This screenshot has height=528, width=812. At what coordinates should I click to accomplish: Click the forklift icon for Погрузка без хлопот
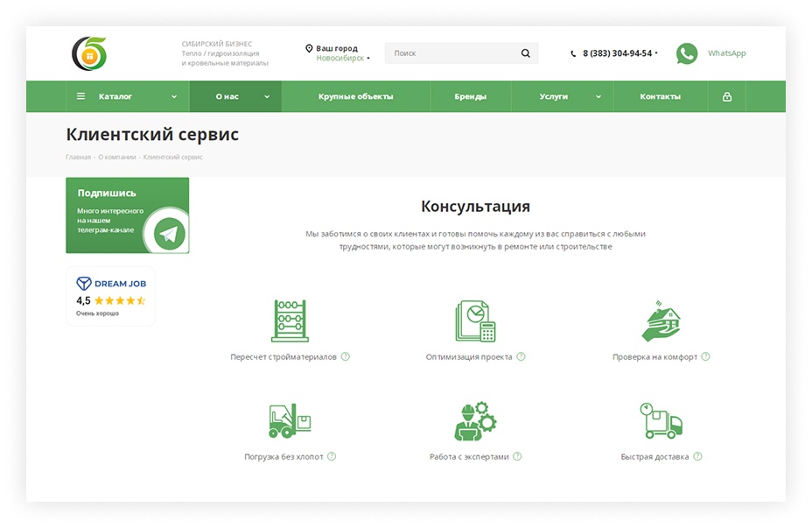click(x=290, y=421)
